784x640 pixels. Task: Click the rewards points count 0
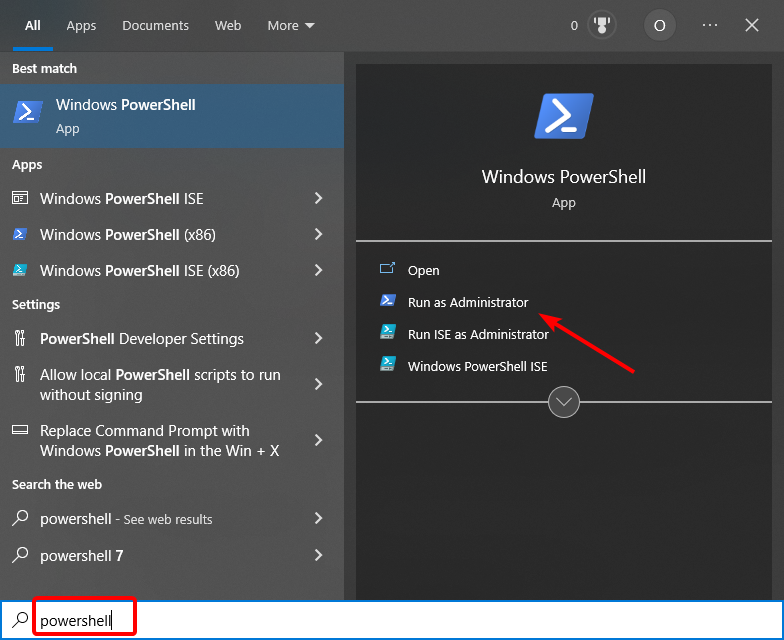pyautogui.click(x=574, y=26)
